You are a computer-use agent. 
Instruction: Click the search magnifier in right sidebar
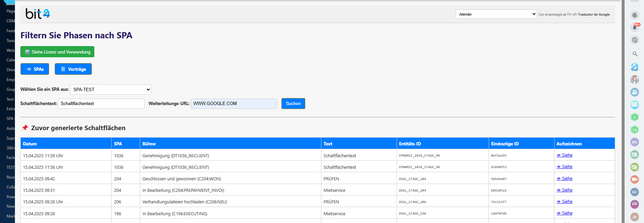634,54
